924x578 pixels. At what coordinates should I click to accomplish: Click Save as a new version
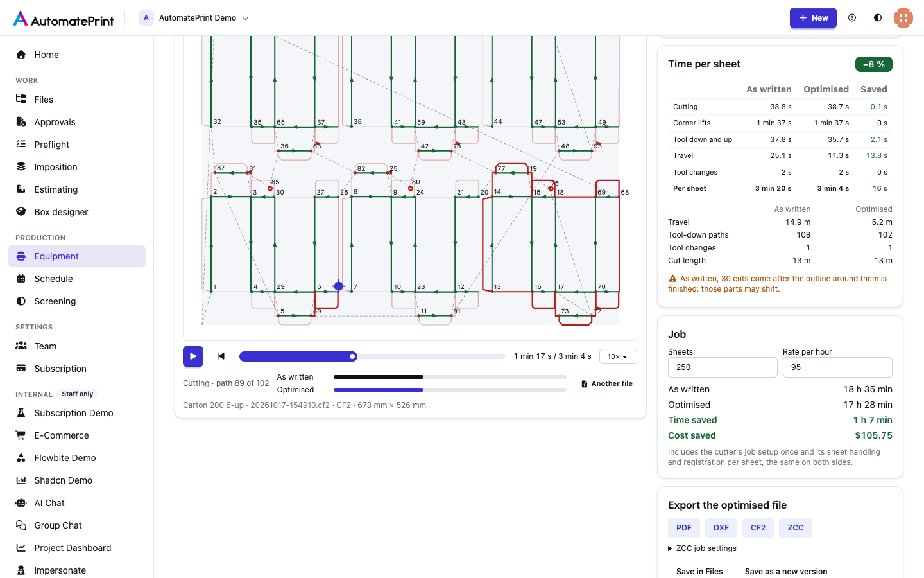(786, 572)
